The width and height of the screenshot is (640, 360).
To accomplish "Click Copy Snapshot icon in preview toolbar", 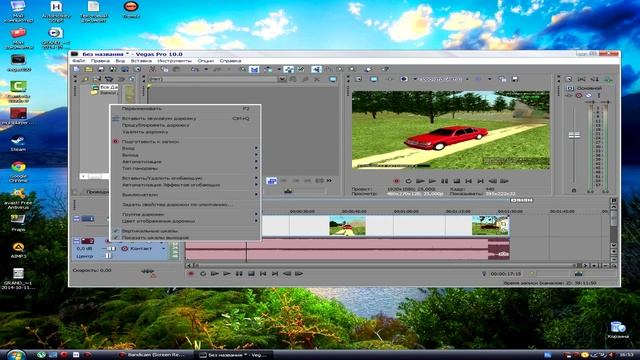I will click(x=502, y=79).
